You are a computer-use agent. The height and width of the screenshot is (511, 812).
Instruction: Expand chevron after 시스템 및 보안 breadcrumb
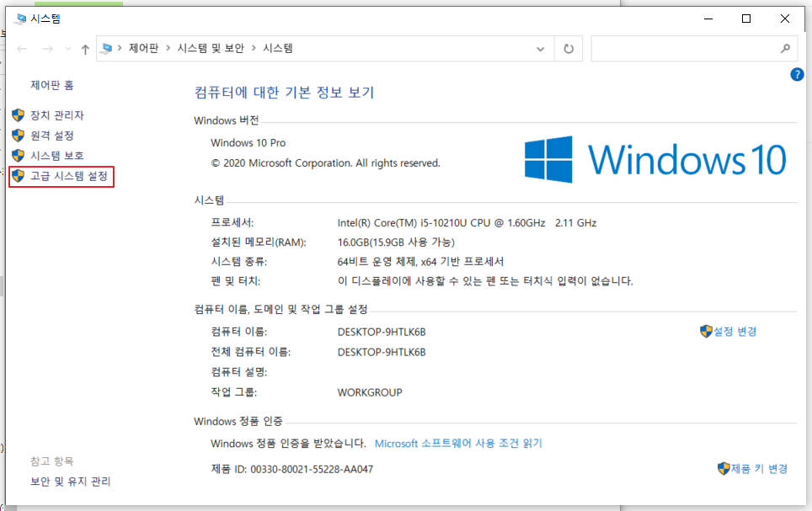pyautogui.click(x=254, y=48)
